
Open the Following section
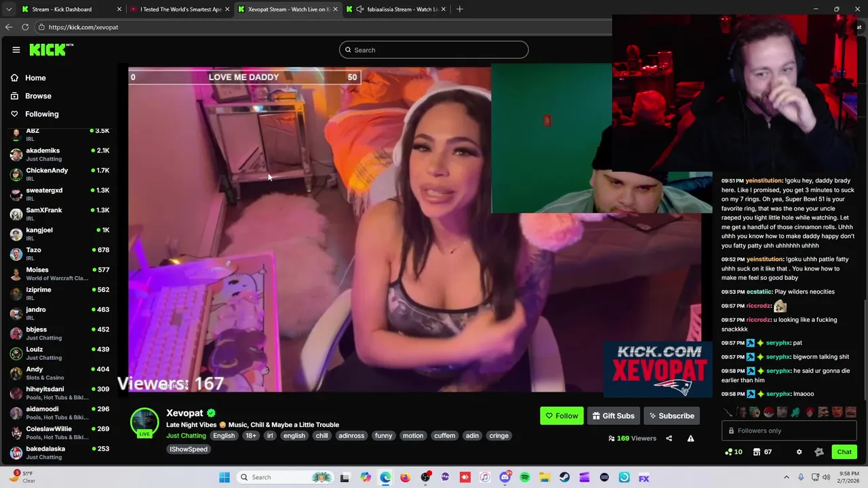point(35,114)
